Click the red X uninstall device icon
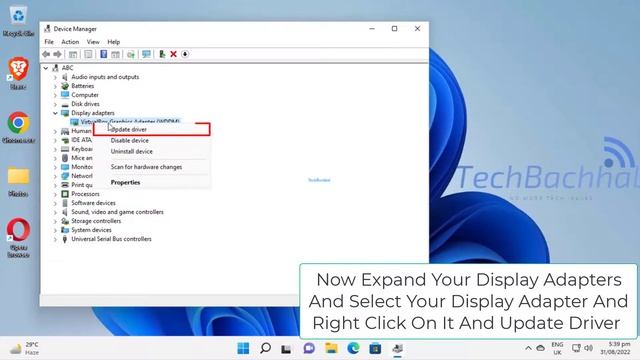 click(x=173, y=54)
